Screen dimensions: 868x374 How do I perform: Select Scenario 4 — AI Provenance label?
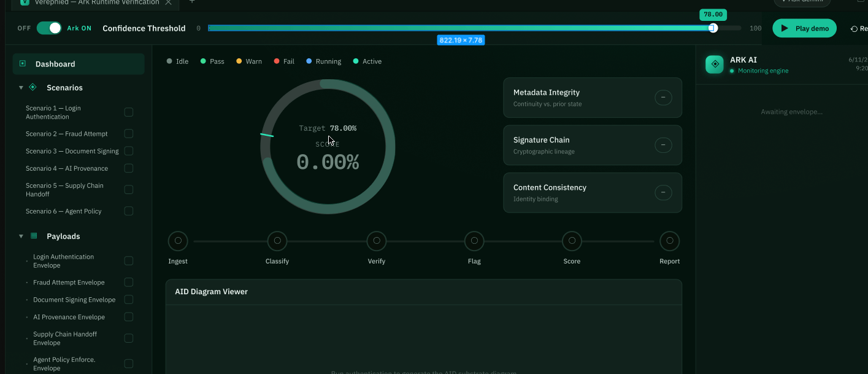click(x=67, y=168)
